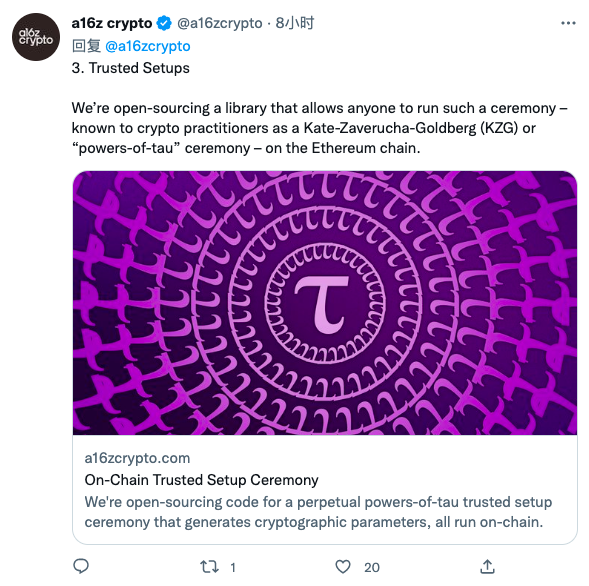Click the like count showing 20
Viewport: 589px width, 586px height.
[x=372, y=567]
